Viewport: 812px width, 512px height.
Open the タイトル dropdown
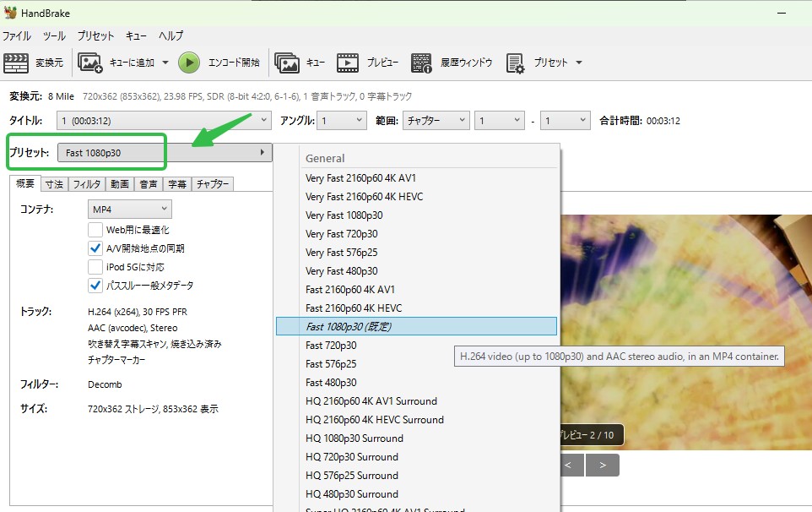164,120
